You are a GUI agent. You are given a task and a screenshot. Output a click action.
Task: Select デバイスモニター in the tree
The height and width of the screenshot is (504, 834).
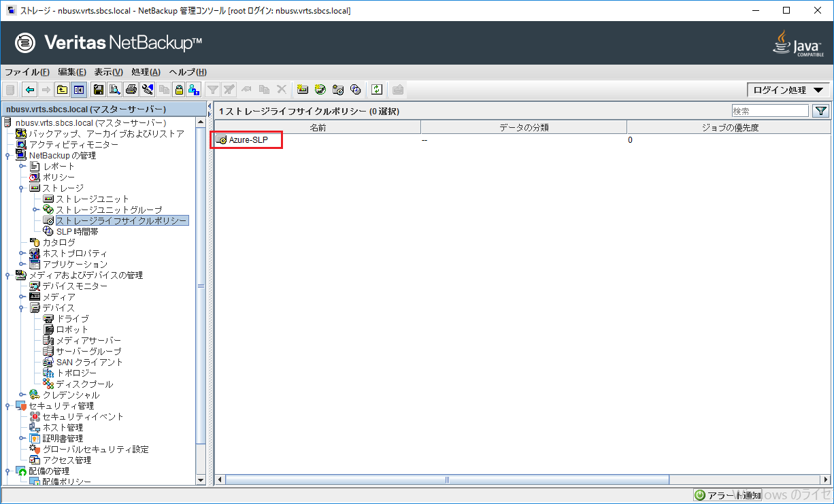coord(75,286)
